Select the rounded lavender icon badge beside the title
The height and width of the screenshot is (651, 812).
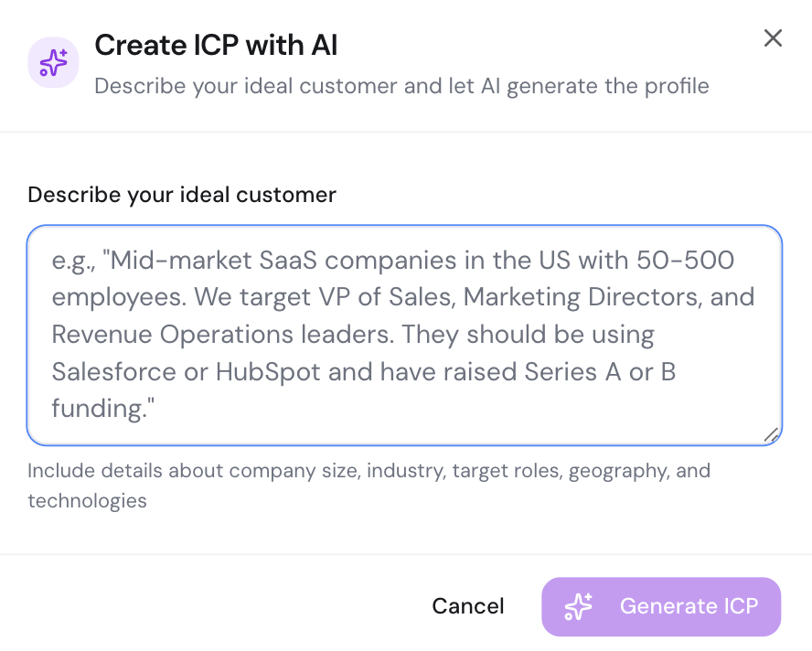[53, 62]
